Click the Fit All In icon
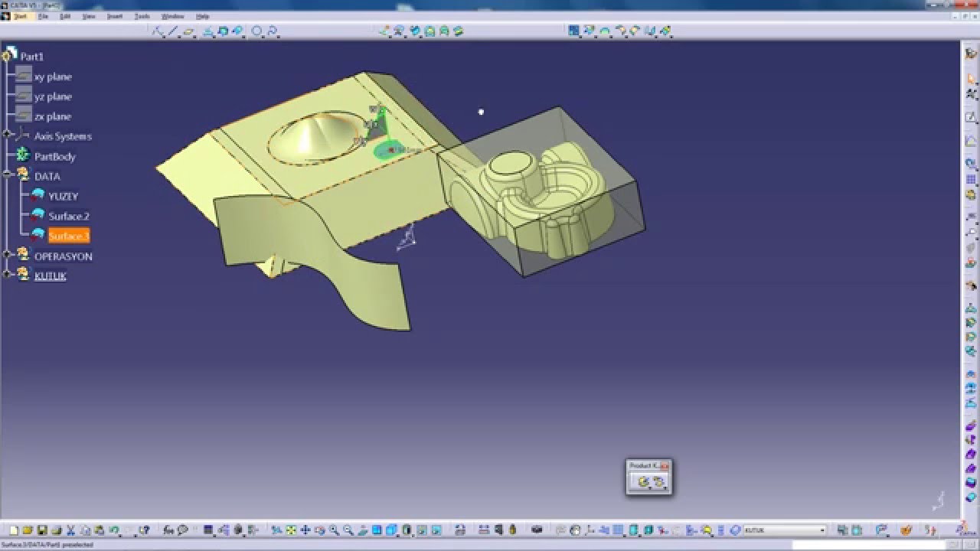980x551 pixels. pos(291,530)
